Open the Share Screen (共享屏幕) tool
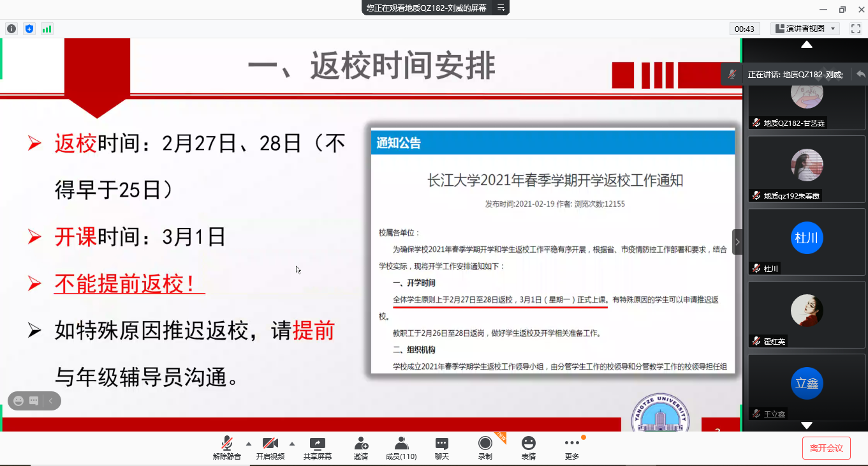This screenshot has height=466, width=868. click(x=317, y=447)
